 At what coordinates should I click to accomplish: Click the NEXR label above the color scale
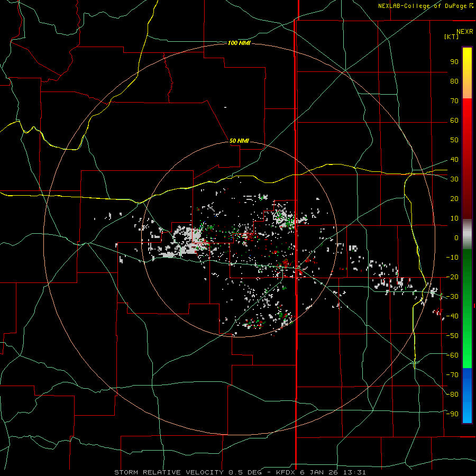coord(464,32)
